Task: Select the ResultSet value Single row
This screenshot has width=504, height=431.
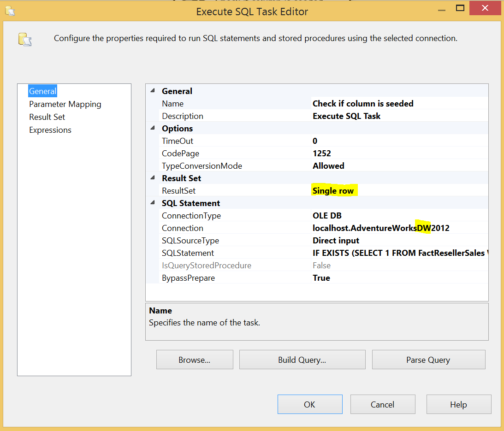Action: (x=333, y=191)
